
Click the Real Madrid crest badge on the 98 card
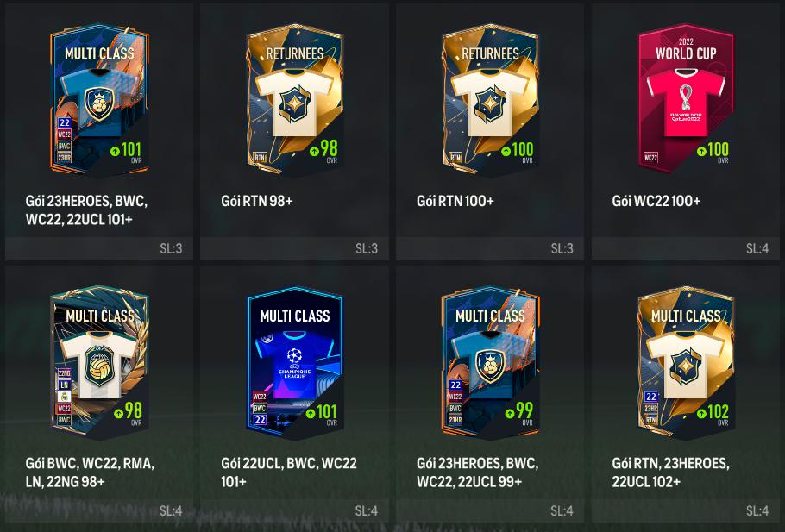coord(64,397)
